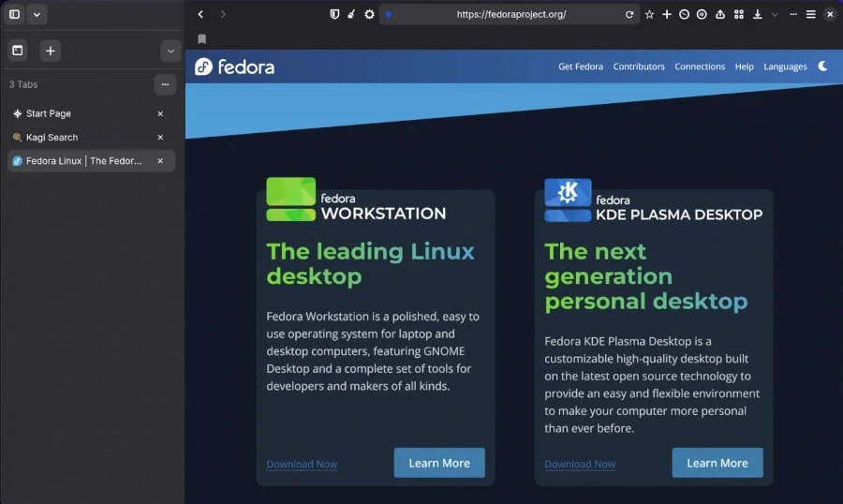Screen dimensions: 843x504
Task: Click the "3 Tabs" label in the sidebar
Action: (x=23, y=84)
